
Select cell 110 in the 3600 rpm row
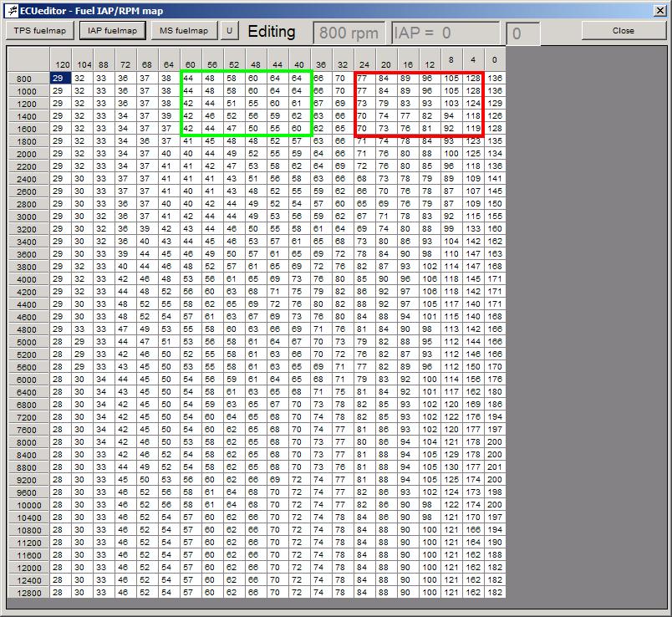(451, 254)
